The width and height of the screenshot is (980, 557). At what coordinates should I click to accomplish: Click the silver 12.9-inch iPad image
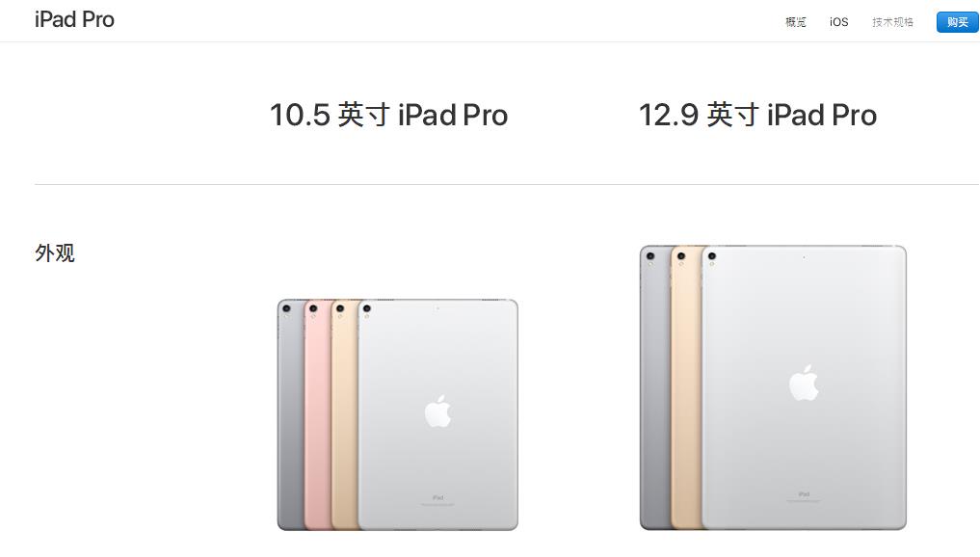[x=804, y=387]
